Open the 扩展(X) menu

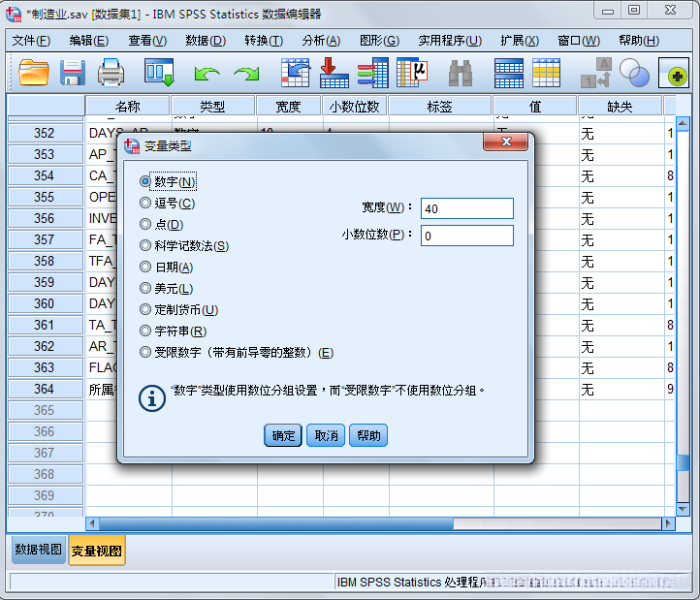tap(520, 41)
